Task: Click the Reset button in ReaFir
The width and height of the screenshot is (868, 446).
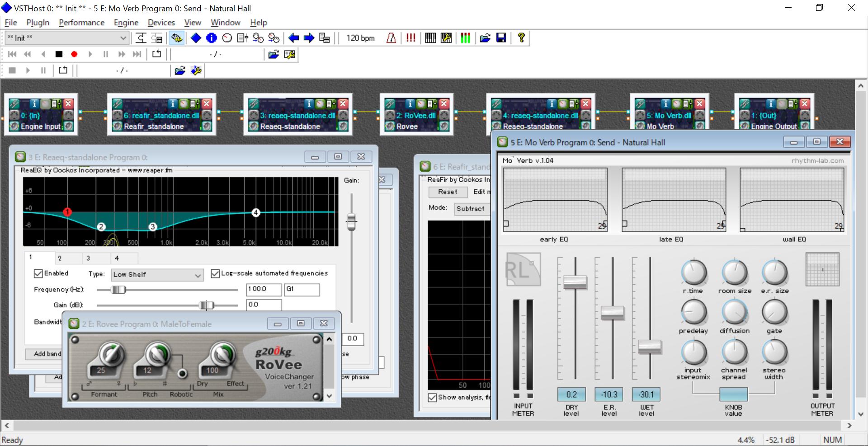Action: click(448, 192)
